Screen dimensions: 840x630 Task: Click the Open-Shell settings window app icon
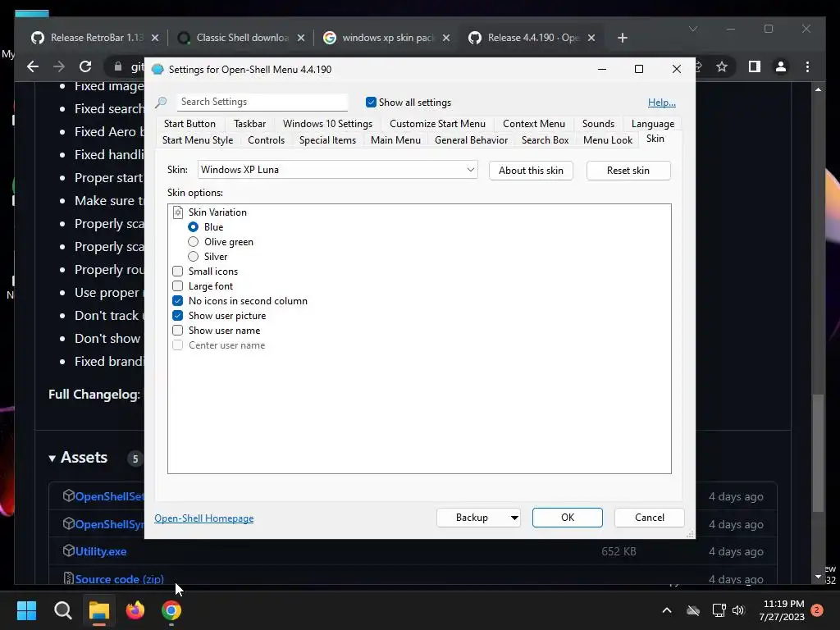[x=157, y=70]
